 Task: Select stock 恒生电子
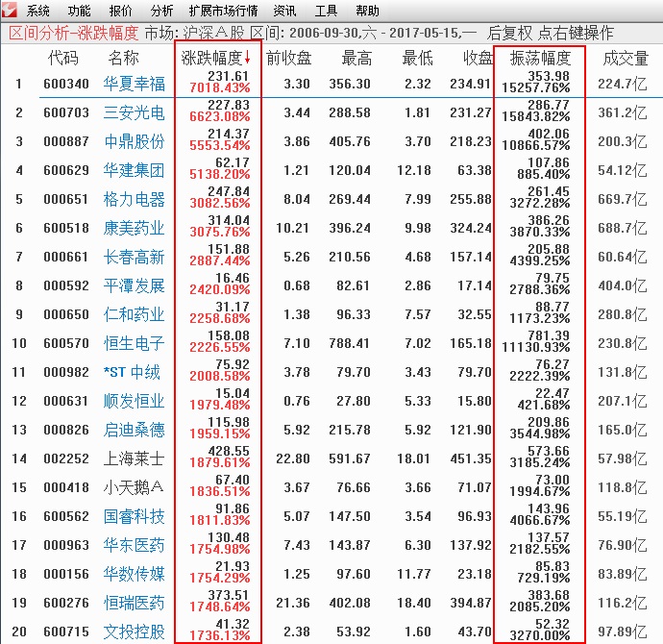click(134, 343)
